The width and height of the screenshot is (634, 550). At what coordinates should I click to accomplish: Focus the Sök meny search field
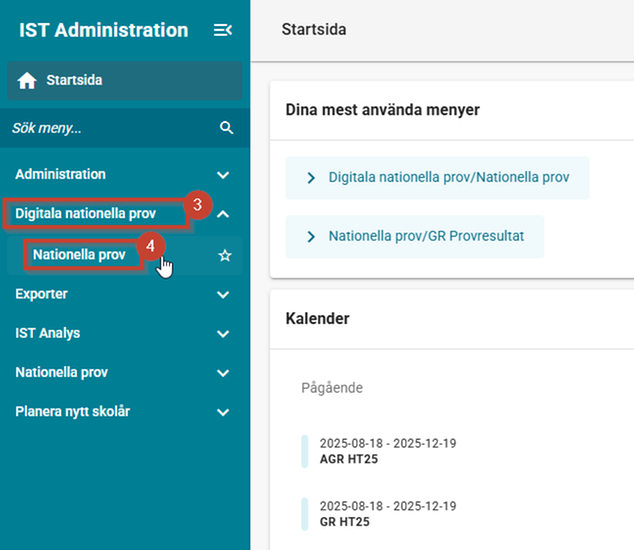coord(113,128)
